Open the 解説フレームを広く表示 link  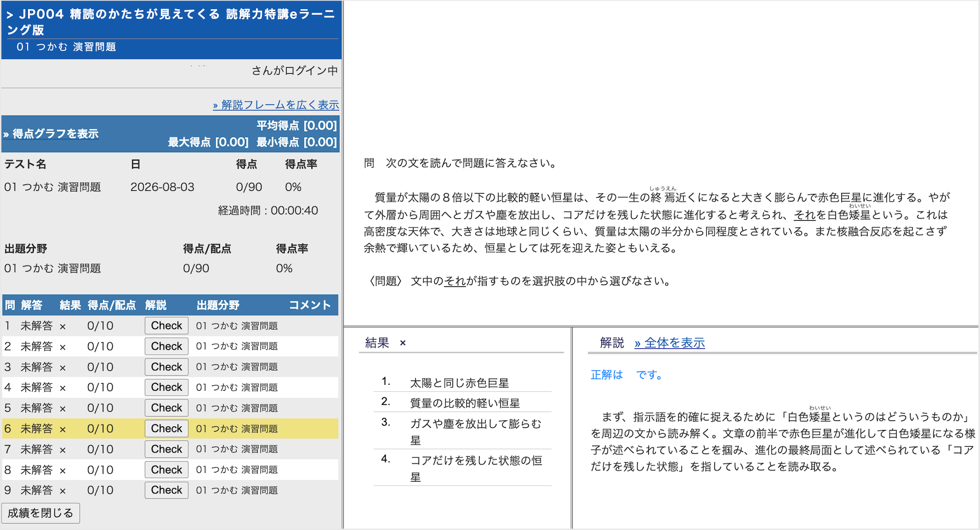(276, 105)
